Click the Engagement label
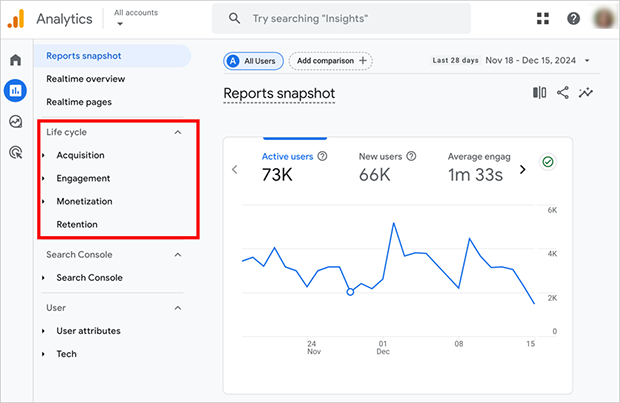 83,178
